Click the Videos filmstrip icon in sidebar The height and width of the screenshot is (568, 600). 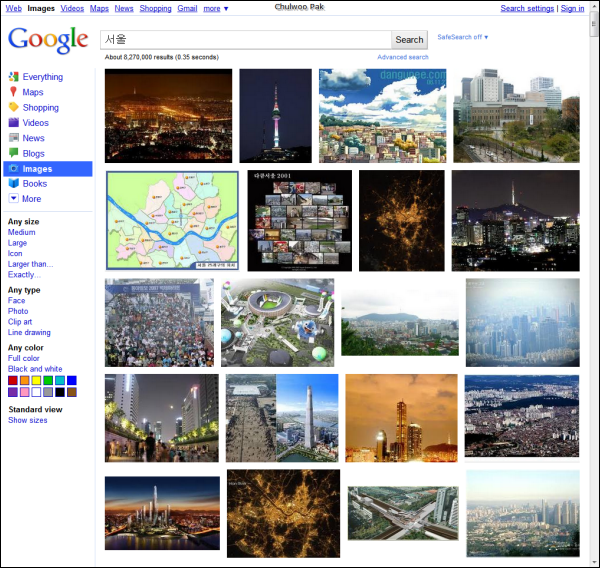[13, 123]
